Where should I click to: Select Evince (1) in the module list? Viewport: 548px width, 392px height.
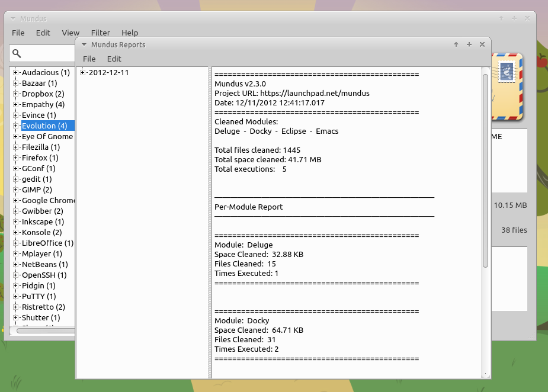39,115
